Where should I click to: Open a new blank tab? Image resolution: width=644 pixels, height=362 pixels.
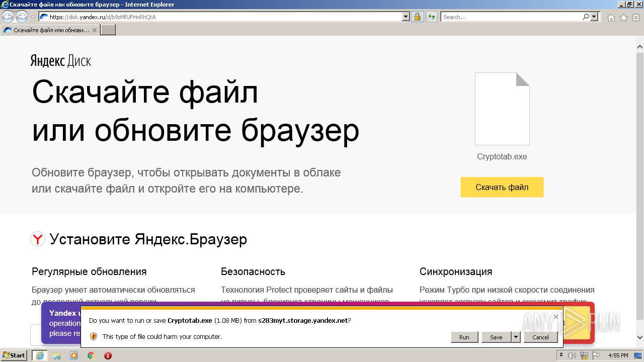click(108, 30)
